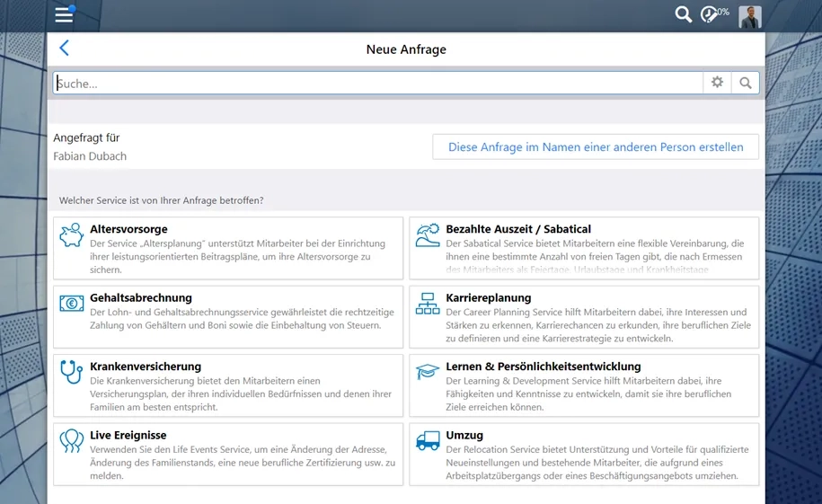This screenshot has height=504, width=822.
Task: Click the Karriereplanung org chart icon
Action: [x=428, y=304]
